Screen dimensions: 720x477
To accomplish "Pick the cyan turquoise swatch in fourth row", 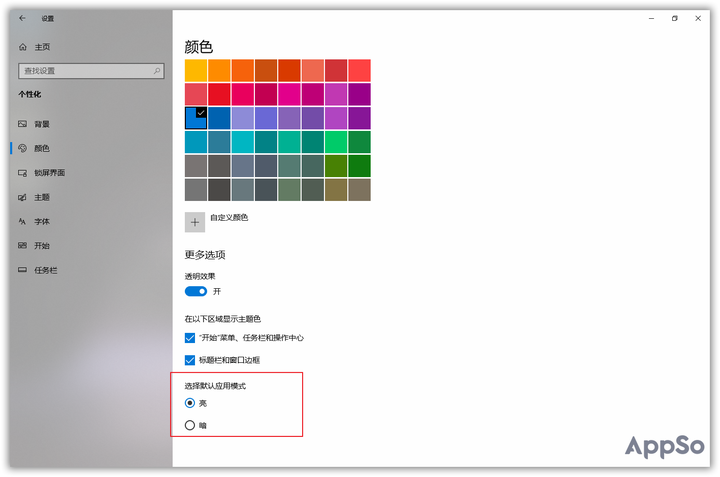I will click(x=243, y=142).
